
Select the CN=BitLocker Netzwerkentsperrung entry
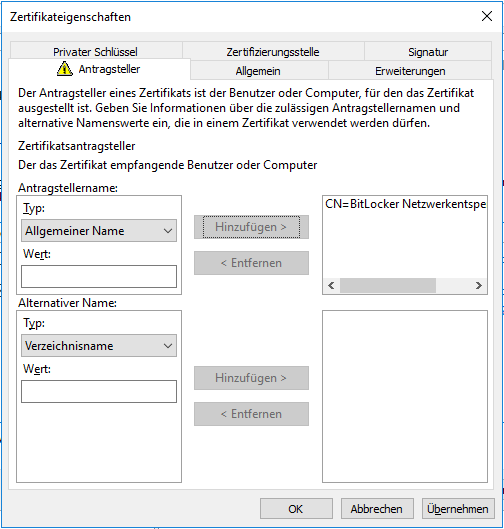pyautogui.click(x=405, y=204)
